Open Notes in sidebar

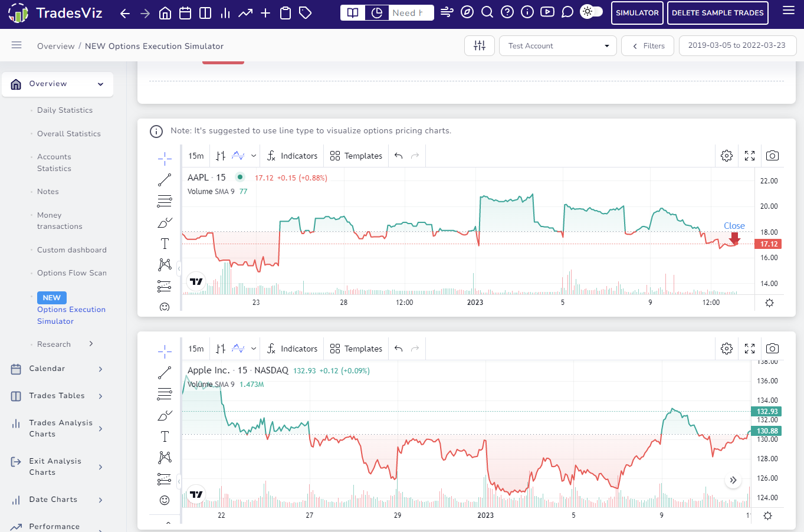pos(48,192)
